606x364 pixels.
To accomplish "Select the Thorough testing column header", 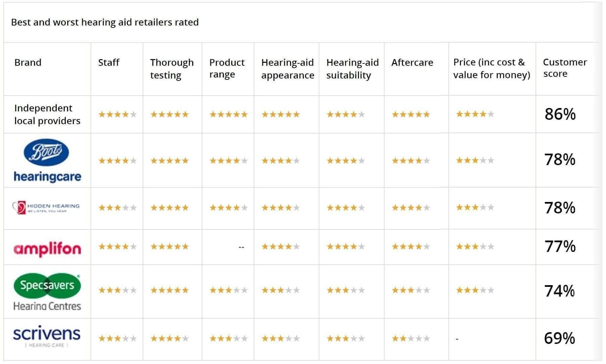I will tap(172, 69).
